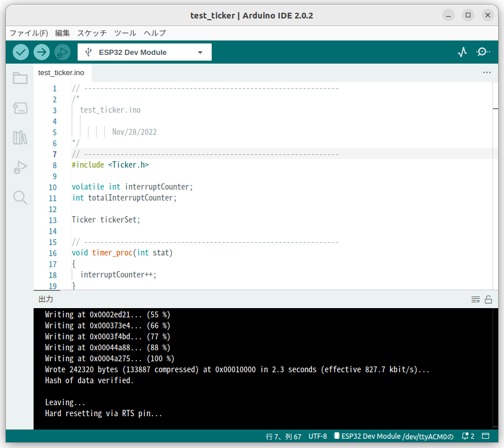Viewport: 504px width, 448px height.
Task: Open the Library Manager panel
Action: [20, 138]
